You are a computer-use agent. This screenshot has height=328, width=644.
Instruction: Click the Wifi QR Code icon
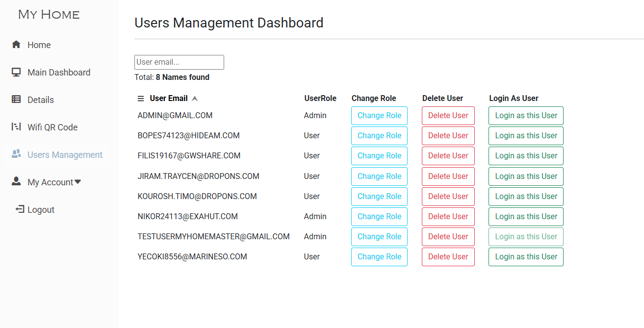[x=16, y=127]
